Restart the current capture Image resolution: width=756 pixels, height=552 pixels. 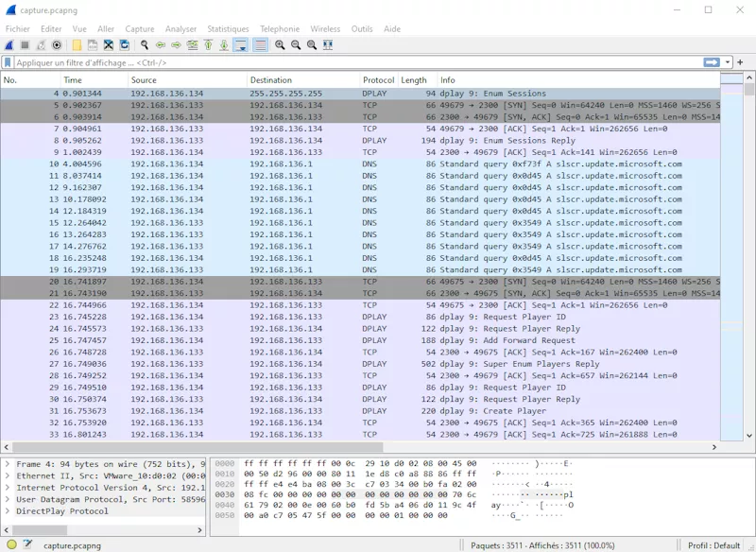(41, 45)
